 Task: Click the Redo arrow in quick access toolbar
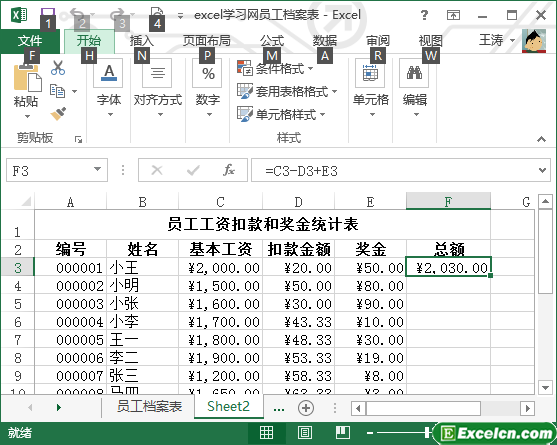[x=117, y=15]
